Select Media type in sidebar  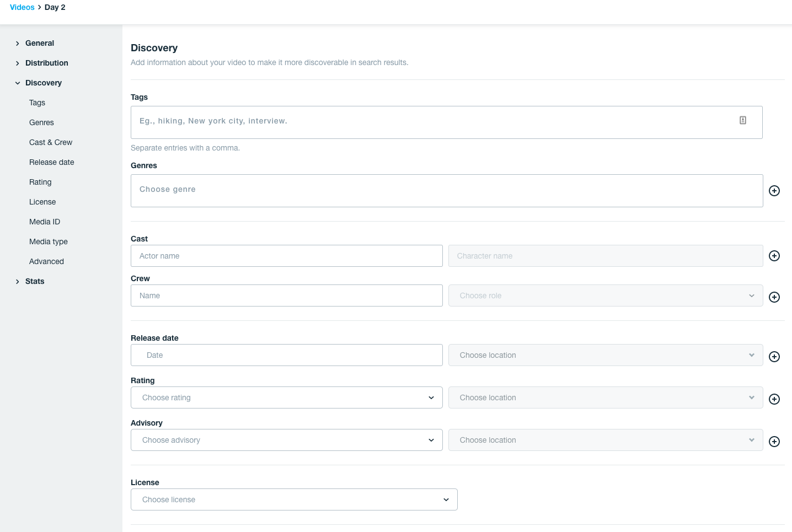click(x=49, y=241)
